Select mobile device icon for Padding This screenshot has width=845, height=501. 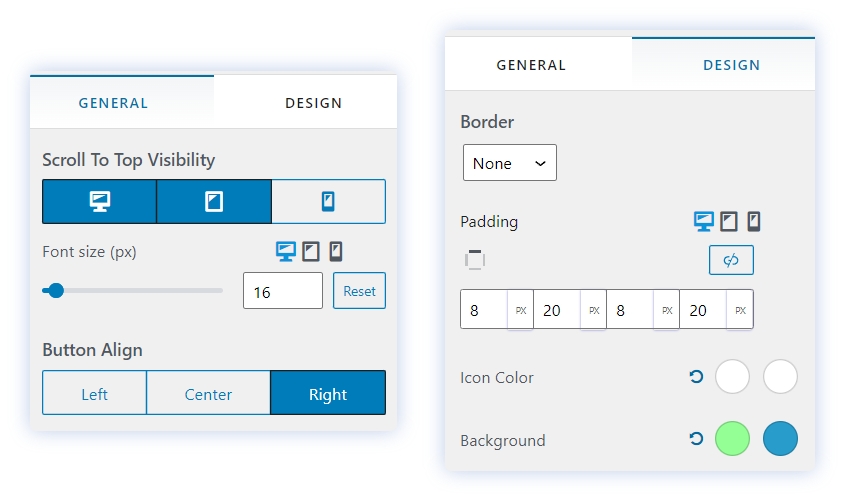click(754, 222)
